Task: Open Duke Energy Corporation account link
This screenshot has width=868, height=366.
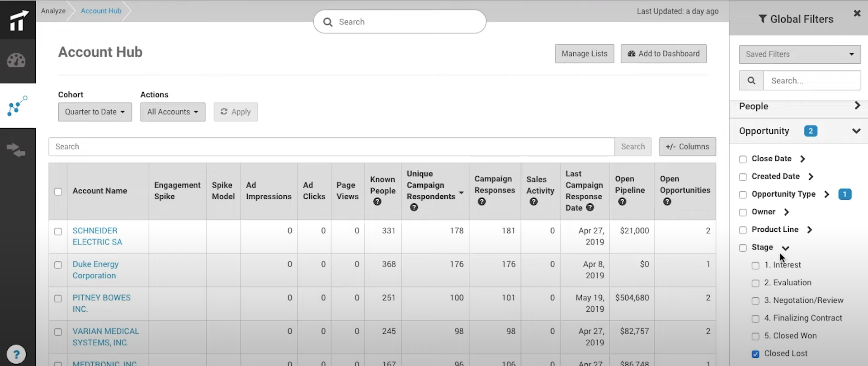Action: pos(95,270)
